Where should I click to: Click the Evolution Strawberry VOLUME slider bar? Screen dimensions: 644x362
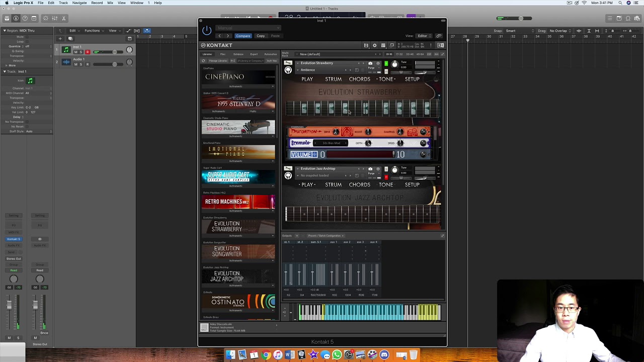(360, 154)
